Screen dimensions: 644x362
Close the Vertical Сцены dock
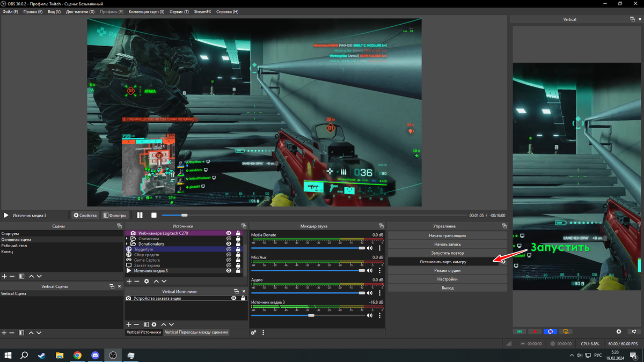(x=119, y=286)
